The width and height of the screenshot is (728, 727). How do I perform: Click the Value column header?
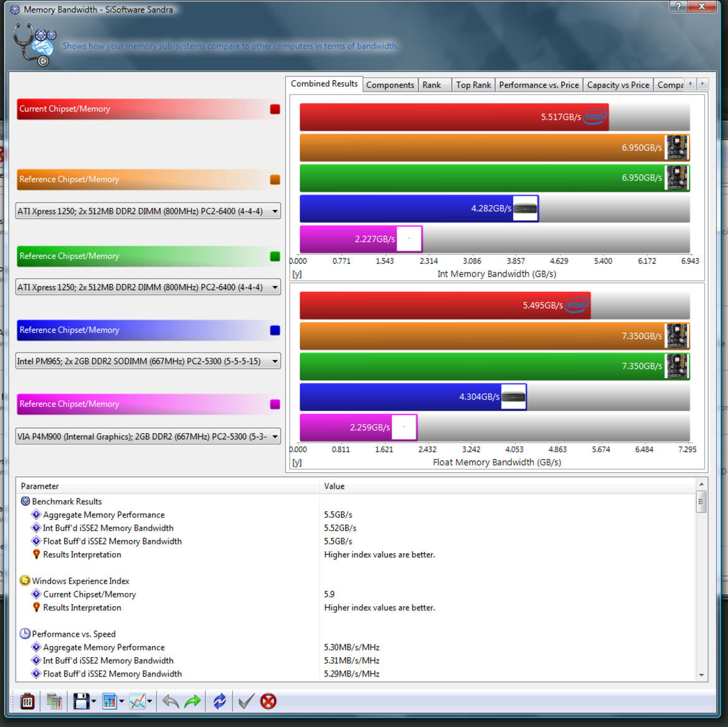point(508,486)
